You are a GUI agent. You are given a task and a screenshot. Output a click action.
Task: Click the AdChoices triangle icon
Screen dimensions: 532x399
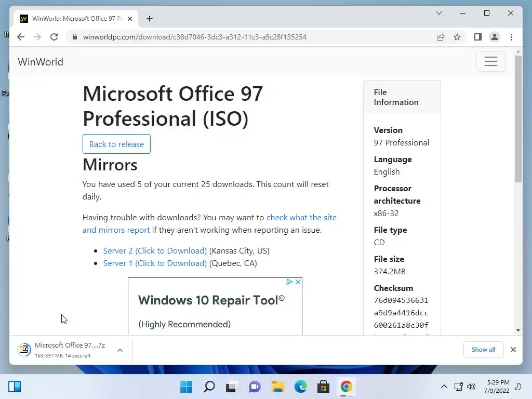click(x=289, y=282)
